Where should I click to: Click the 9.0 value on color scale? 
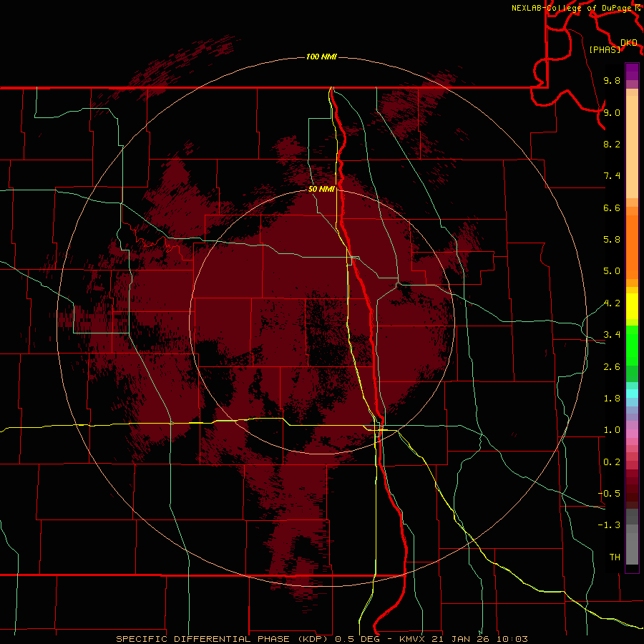pos(612,112)
